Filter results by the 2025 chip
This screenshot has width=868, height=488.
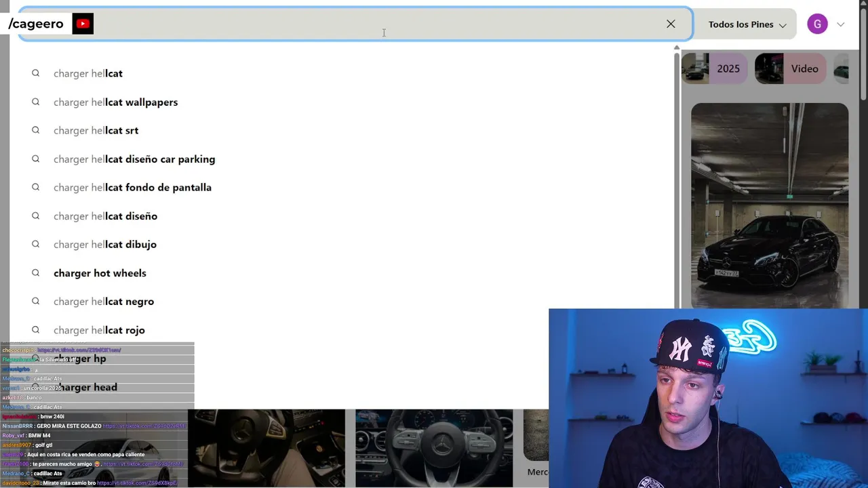point(715,68)
